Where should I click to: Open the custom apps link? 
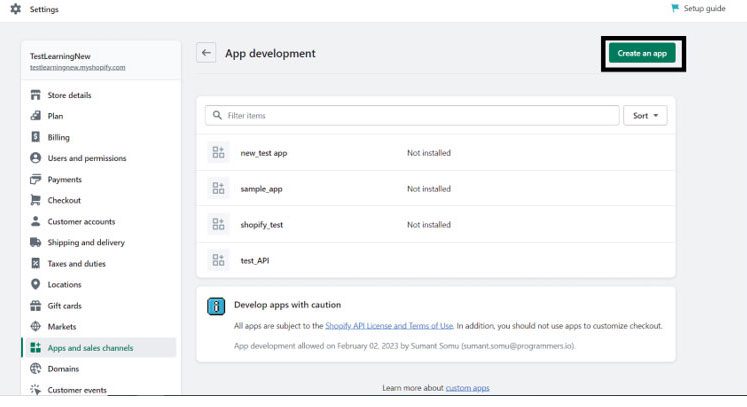467,388
